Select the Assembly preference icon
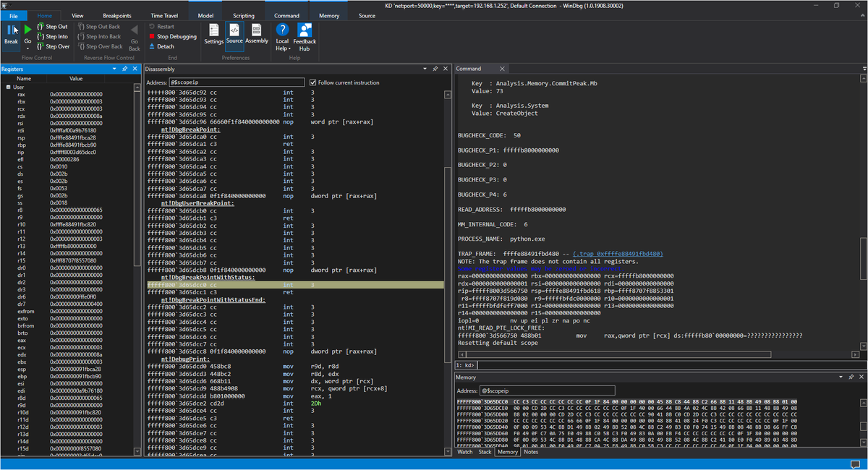868x470 pixels. [x=257, y=30]
